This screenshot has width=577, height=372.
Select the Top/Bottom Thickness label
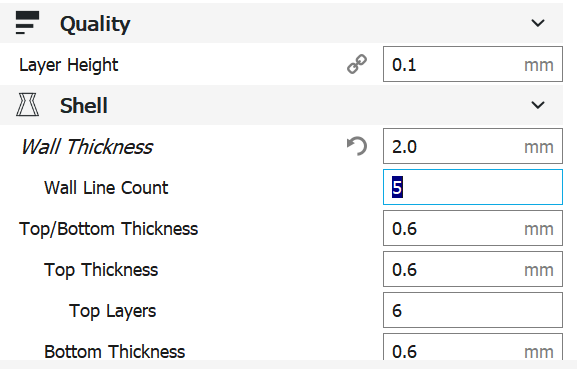click(x=109, y=229)
